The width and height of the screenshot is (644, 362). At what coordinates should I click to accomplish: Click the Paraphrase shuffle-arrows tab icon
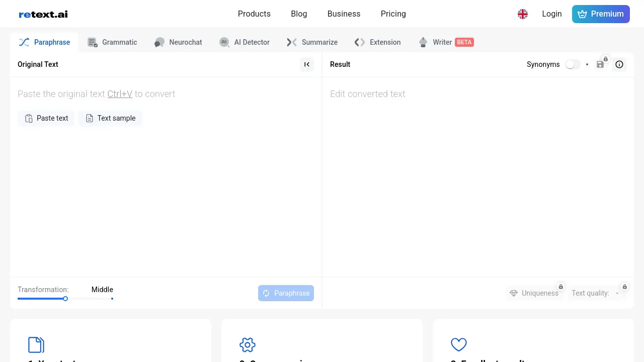coord(24,42)
